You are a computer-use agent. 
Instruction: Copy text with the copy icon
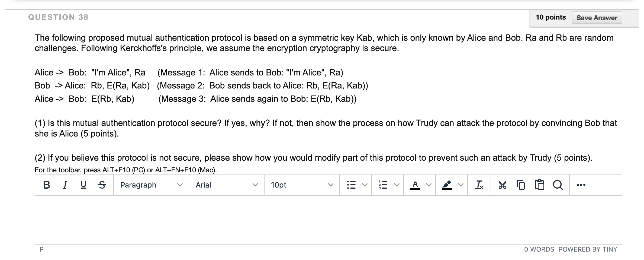[521, 185]
